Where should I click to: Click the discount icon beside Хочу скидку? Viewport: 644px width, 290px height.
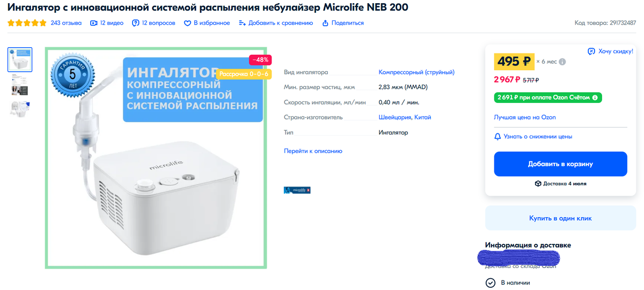click(x=591, y=51)
